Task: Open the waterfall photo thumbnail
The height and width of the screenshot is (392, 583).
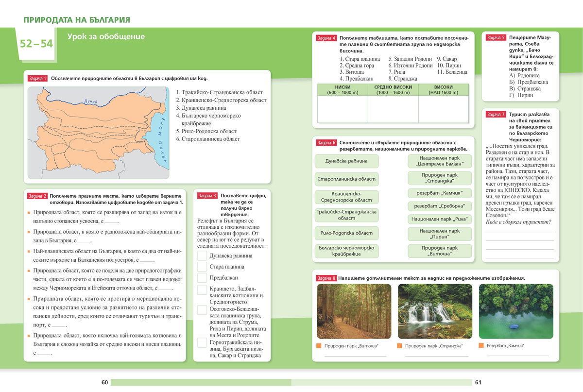Action: 435,311
